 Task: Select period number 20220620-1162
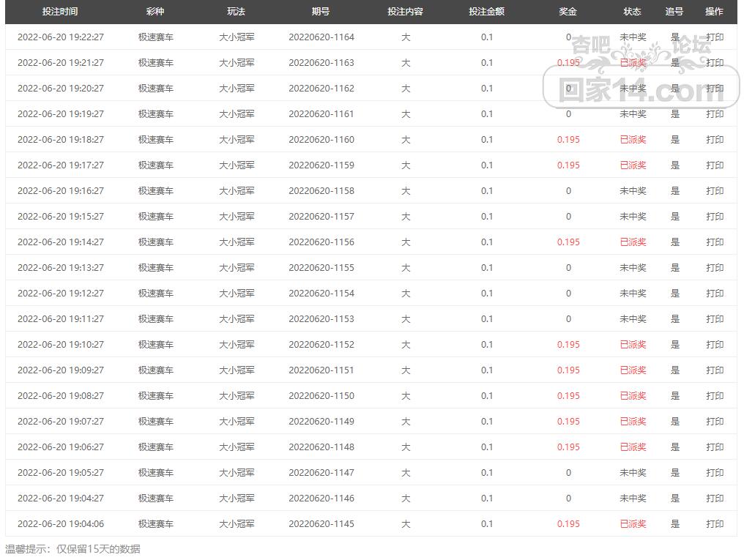321,88
